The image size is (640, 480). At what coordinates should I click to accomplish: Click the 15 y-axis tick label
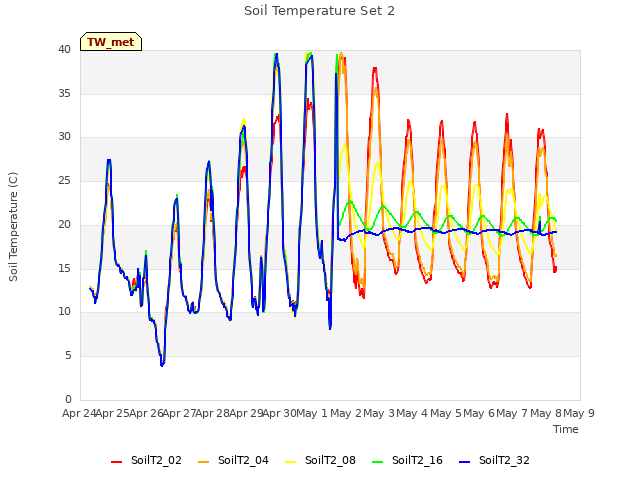click(64, 268)
